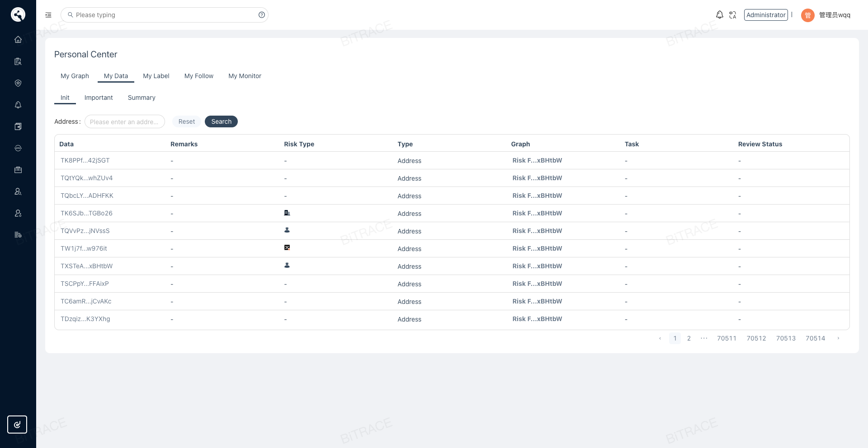Click the building risk icon for TK6SJb...TGBo26

coord(287,213)
